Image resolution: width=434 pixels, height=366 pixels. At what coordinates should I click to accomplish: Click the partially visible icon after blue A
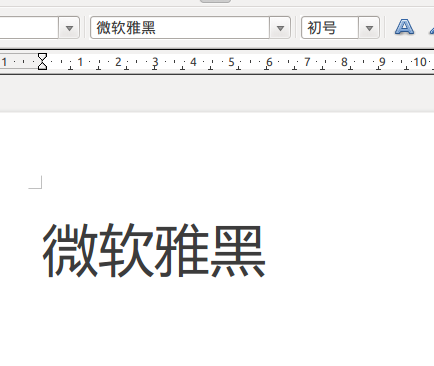click(x=431, y=28)
